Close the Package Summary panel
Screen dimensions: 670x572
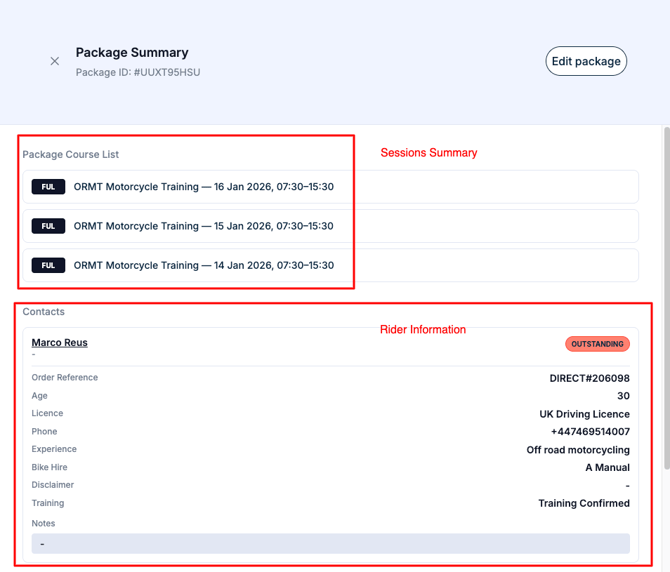click(x=55, y=61)
